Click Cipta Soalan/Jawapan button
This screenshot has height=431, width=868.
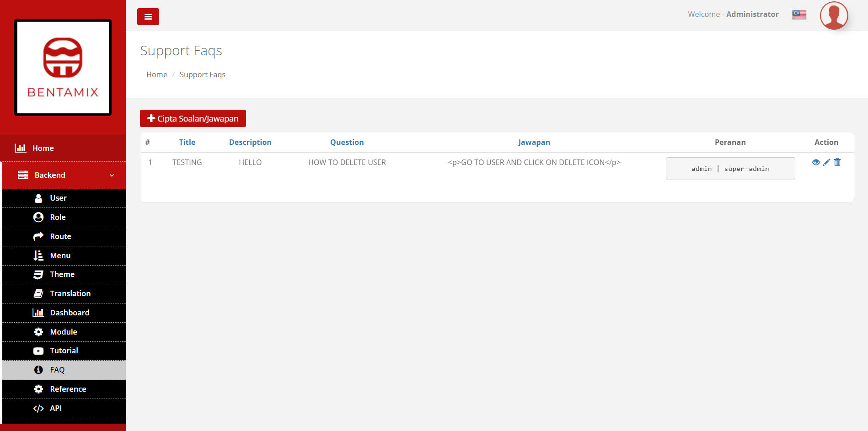pyautogui.click(x=193, y=118)
